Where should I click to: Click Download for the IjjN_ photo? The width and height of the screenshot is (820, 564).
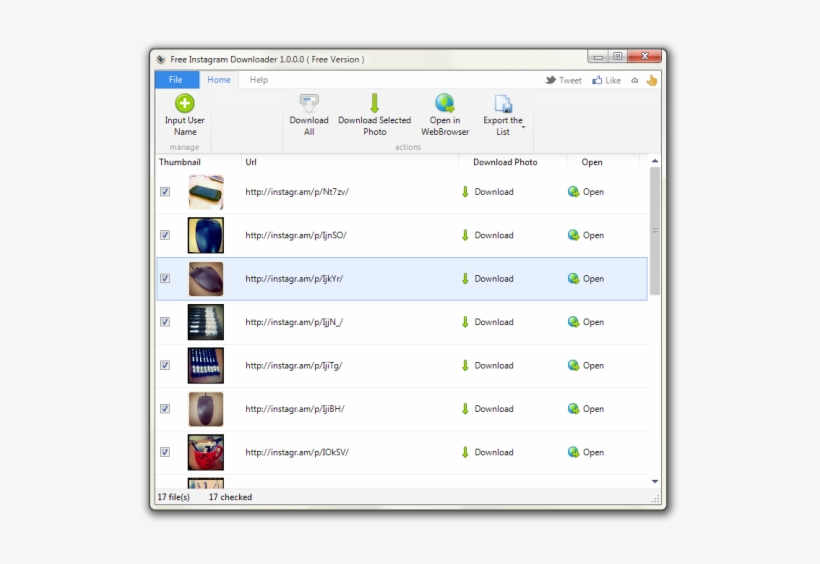487,322
